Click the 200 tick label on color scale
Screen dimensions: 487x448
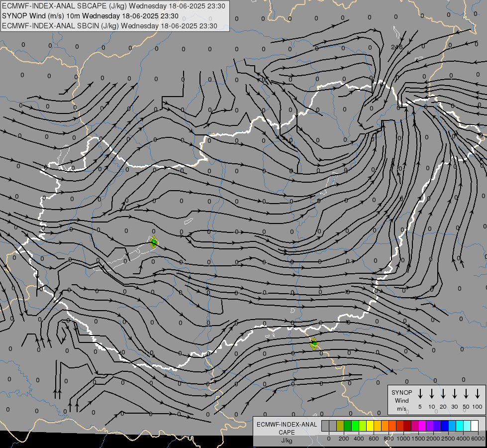(344, 439)
